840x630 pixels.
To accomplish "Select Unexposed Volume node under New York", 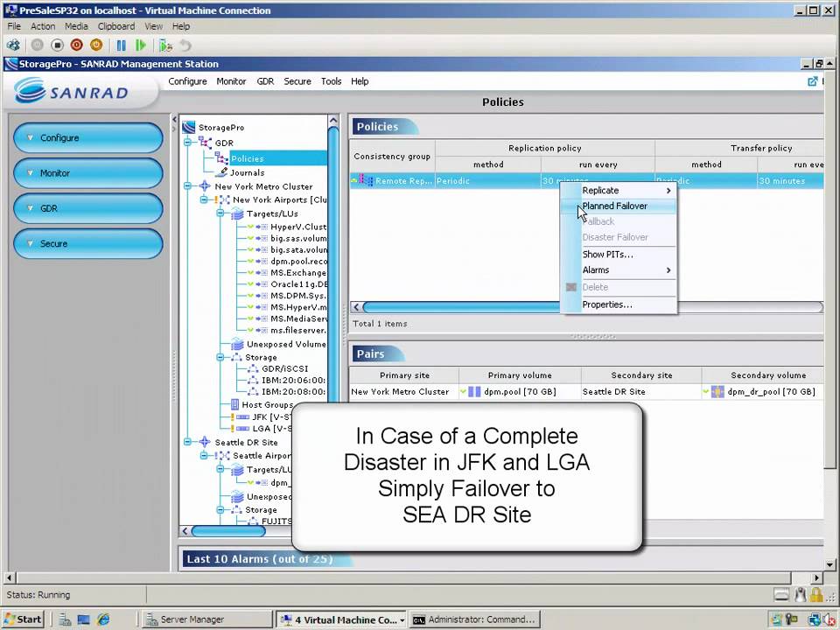I will click(x=285, y=344).
